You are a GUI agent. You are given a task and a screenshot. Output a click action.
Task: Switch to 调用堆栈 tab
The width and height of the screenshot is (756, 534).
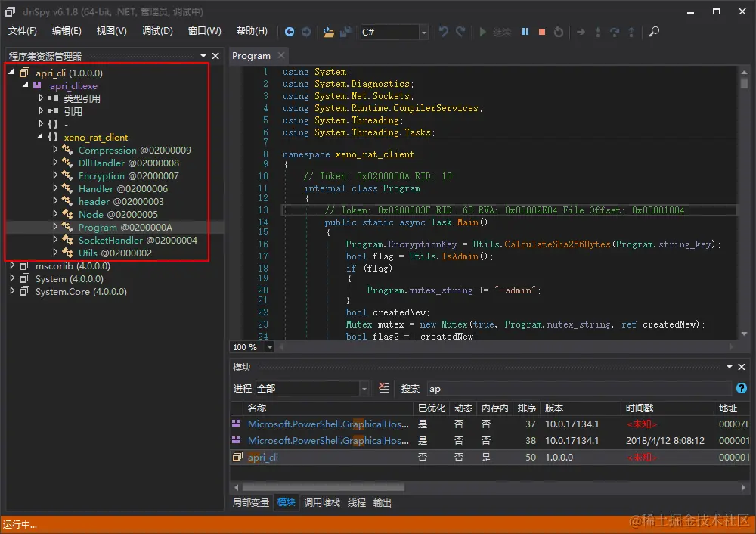pyautogui.click(x=321, y=503)
